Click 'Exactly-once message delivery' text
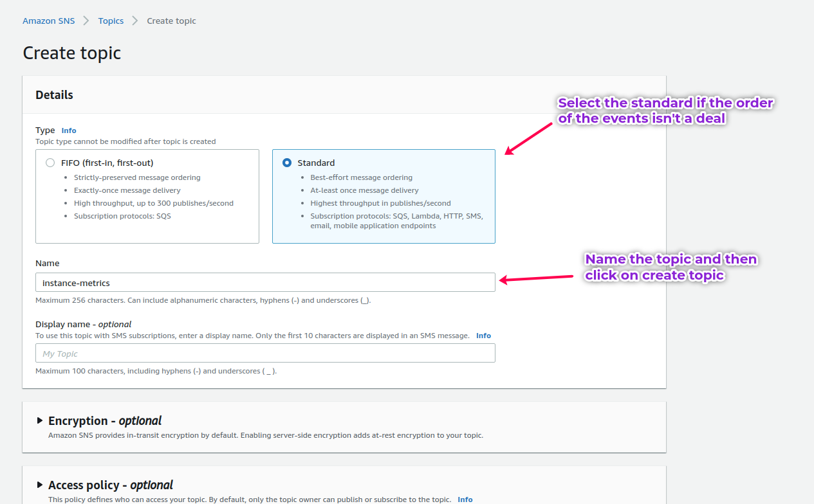This screenshot has width=814, height=504. 127,190
